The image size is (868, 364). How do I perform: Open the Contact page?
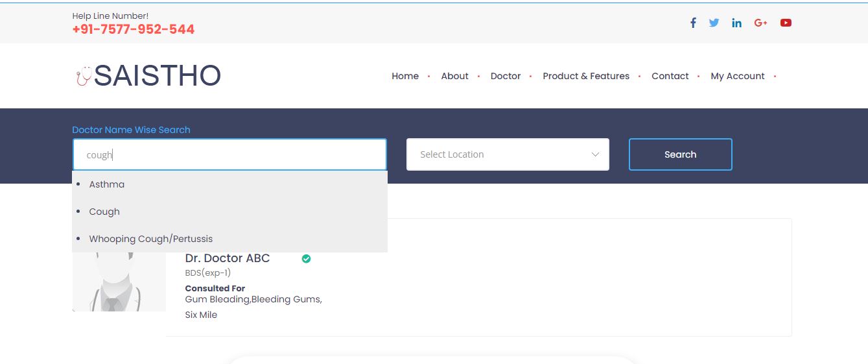click(x=670, y=76)
